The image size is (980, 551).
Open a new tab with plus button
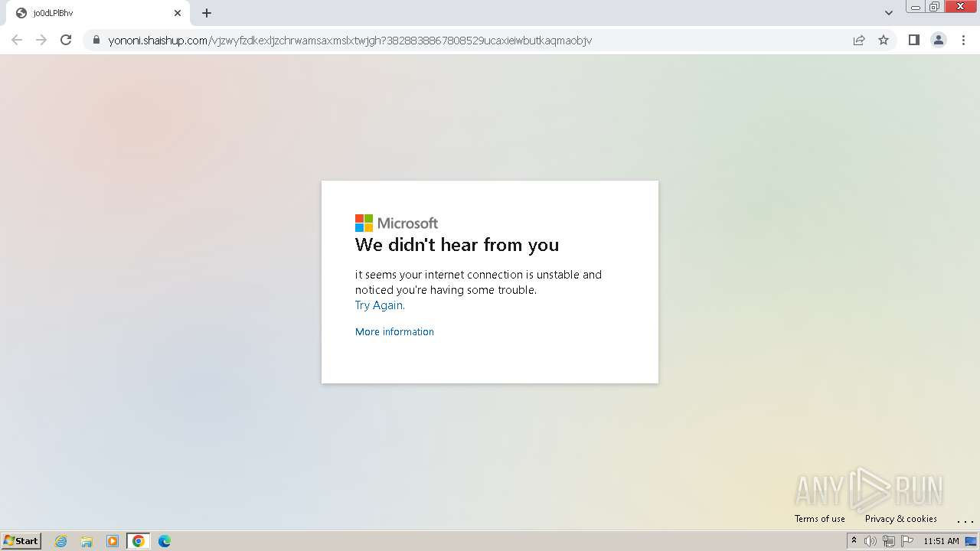coord(207,13)
